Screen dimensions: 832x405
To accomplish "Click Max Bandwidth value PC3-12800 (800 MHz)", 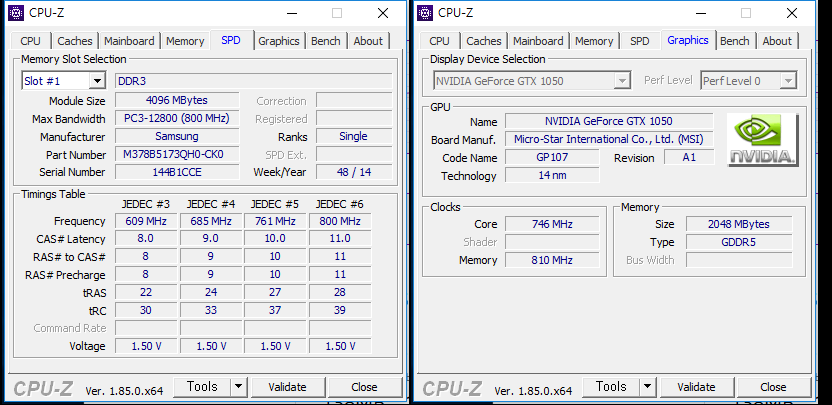I will 177,118.
